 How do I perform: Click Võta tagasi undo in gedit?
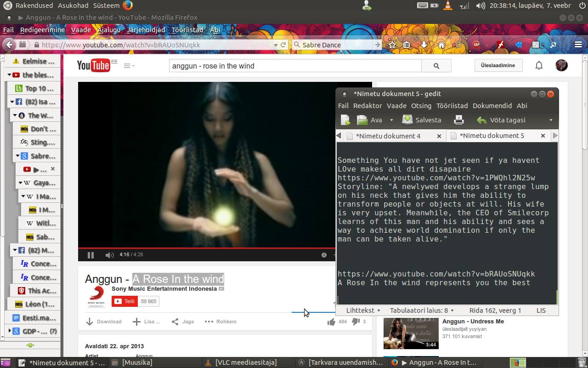pos(501,120)
